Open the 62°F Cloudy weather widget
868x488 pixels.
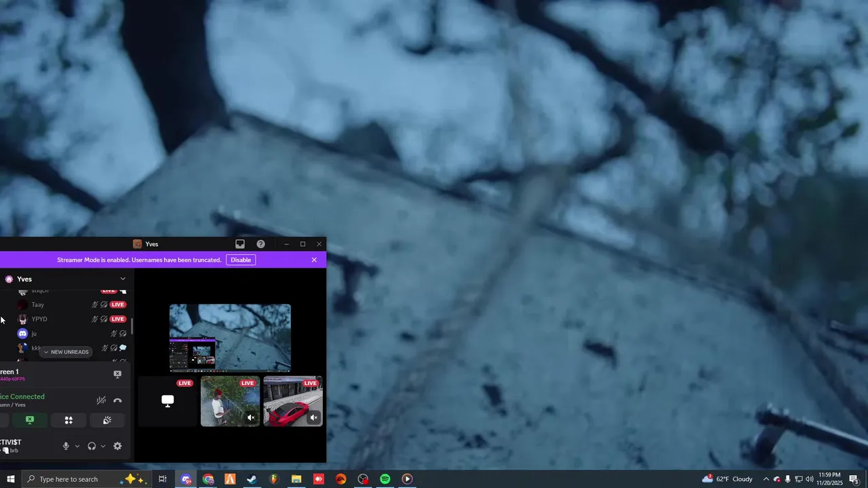[x=728, y=479]
